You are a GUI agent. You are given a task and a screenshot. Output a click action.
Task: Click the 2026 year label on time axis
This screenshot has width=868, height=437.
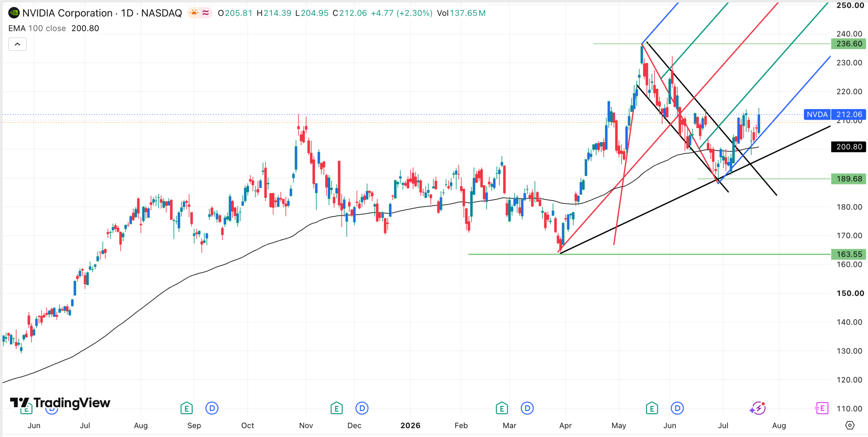[410, 425]
